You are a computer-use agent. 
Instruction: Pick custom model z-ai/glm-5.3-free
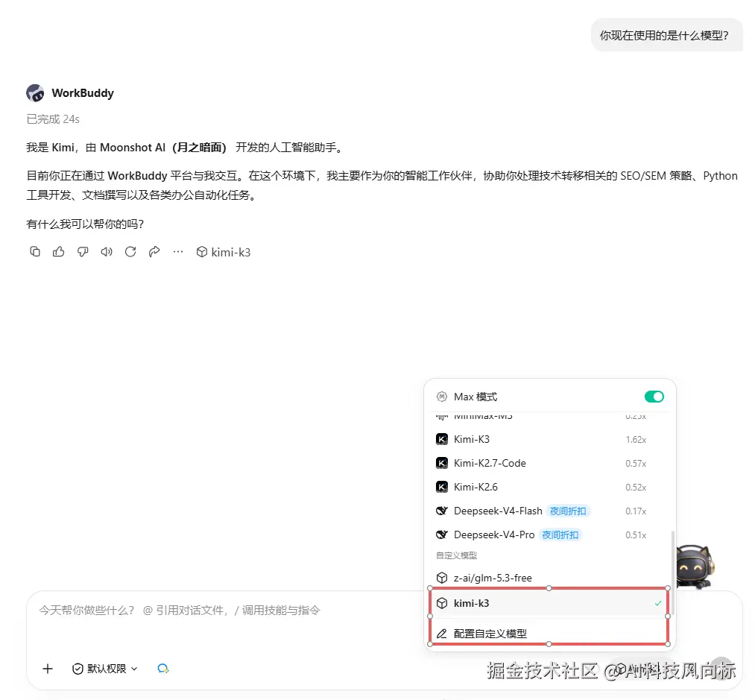point(549,578)
